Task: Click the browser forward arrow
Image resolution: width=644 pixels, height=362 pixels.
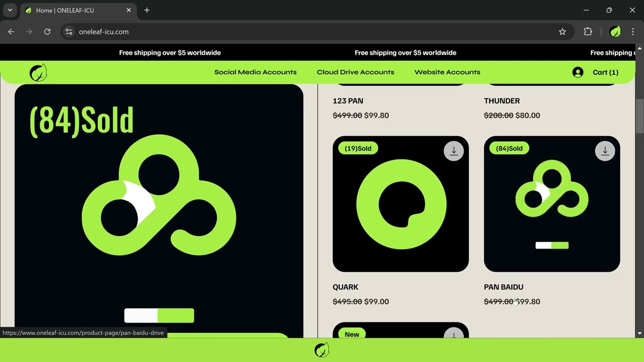Action: point(29,32)
